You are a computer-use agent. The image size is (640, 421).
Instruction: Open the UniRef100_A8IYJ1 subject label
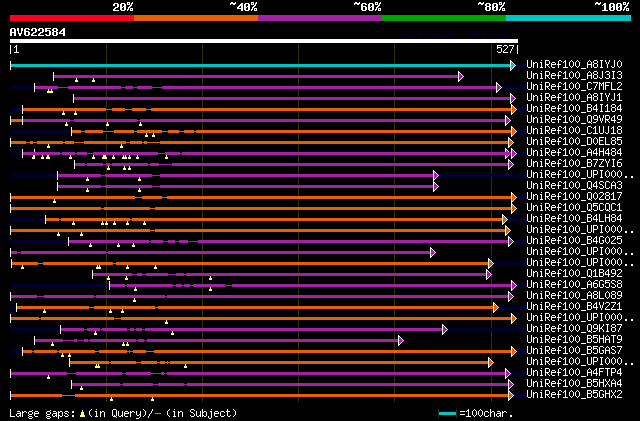pyautogui.click(x=574, y=97)
